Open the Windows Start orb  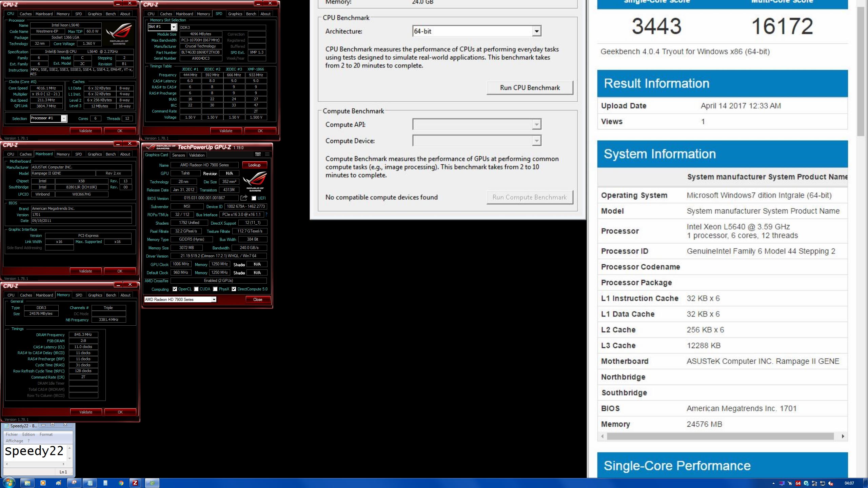(x=9, y=483)
